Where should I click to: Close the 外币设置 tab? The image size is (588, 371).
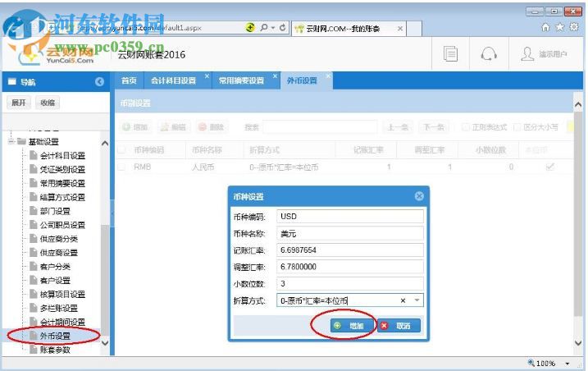[328, 76]
